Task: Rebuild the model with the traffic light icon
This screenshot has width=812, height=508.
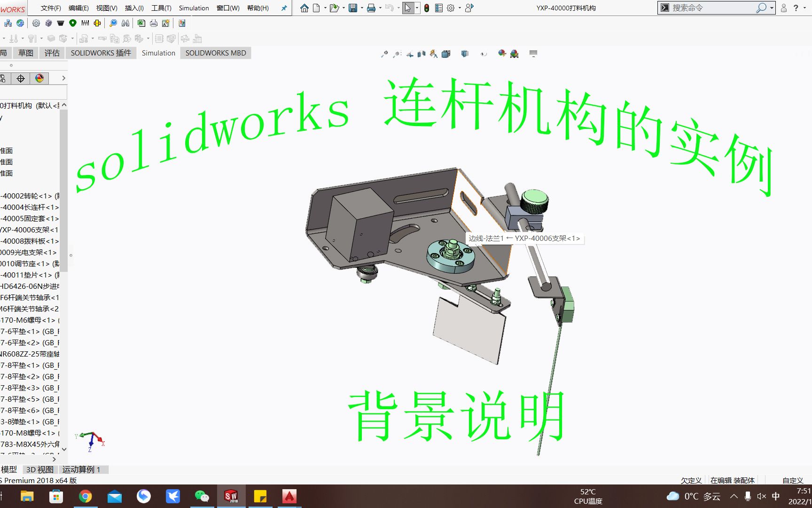Action: click(x=427, y=8)
